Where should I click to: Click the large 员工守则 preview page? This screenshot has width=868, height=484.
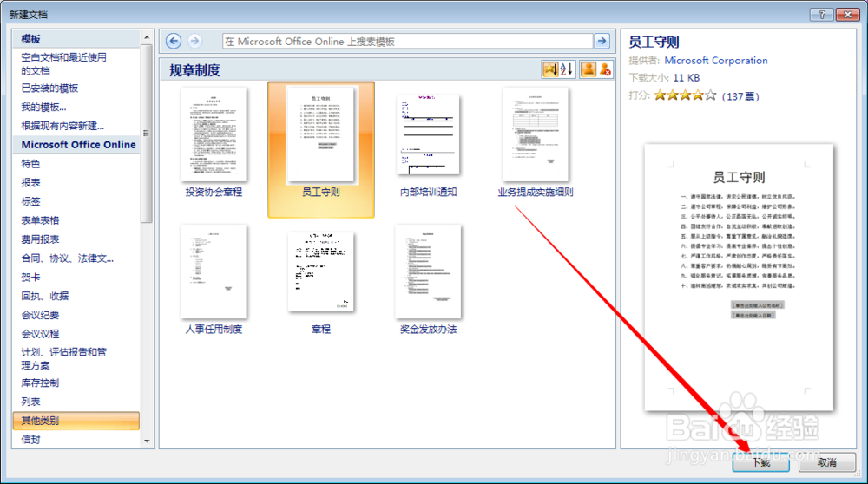(739, 277)
